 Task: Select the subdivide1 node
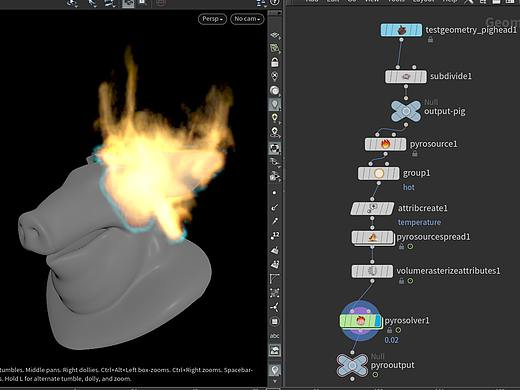point(406,77)
